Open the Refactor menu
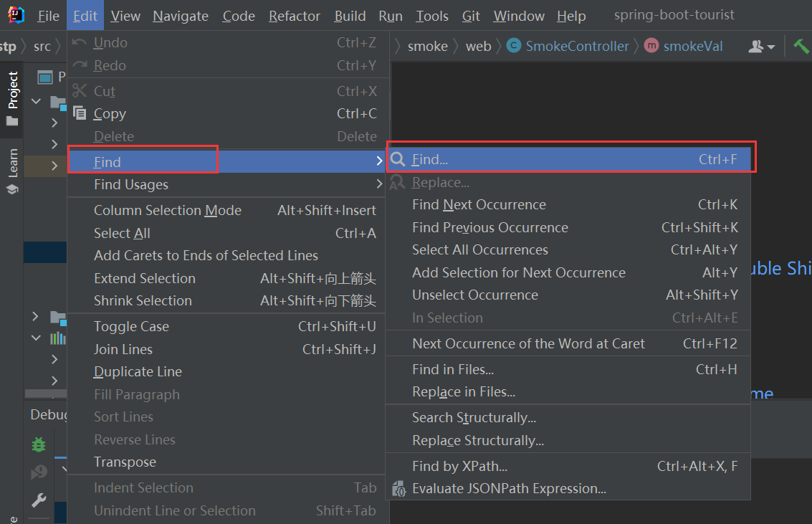Image resolution: width=812 pixels, height=524 pixels. 294,15
